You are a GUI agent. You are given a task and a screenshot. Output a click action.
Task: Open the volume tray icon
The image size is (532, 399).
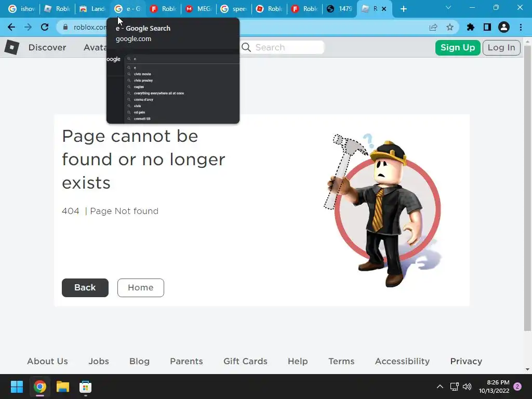pos(467,387)
